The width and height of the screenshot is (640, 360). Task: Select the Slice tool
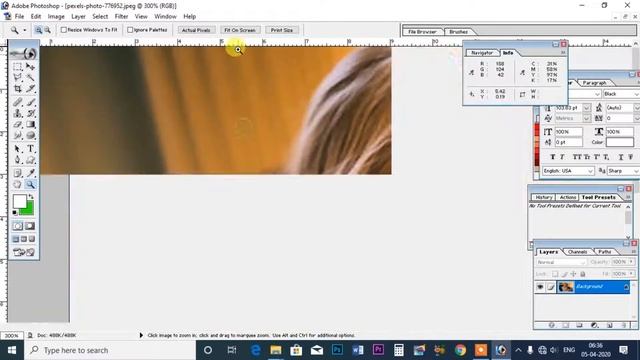[30, 88]
